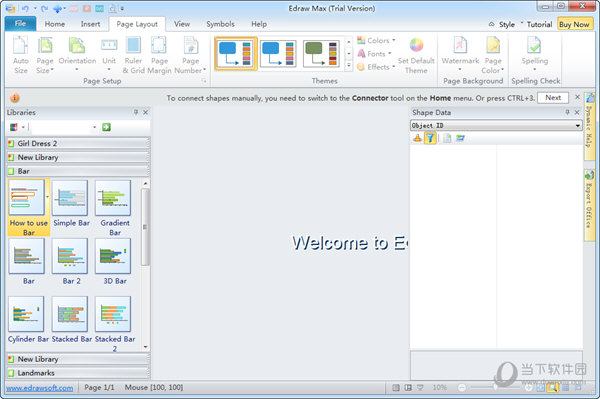This screenshot has height=399, width=600.
Task: Click the first layout view icon in status bar
Action: (396, 388)
